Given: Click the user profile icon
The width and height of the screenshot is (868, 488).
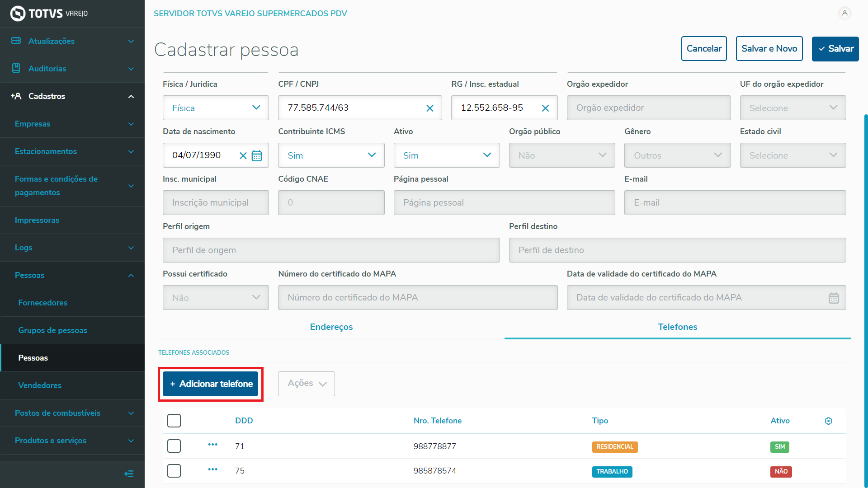Looking at the screenshot, I should [844, 13].
